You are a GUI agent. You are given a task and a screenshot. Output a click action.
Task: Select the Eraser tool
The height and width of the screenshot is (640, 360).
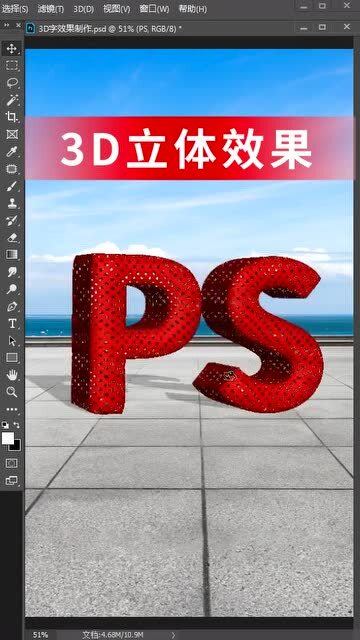pyautogui.click(x=12, y=238)
